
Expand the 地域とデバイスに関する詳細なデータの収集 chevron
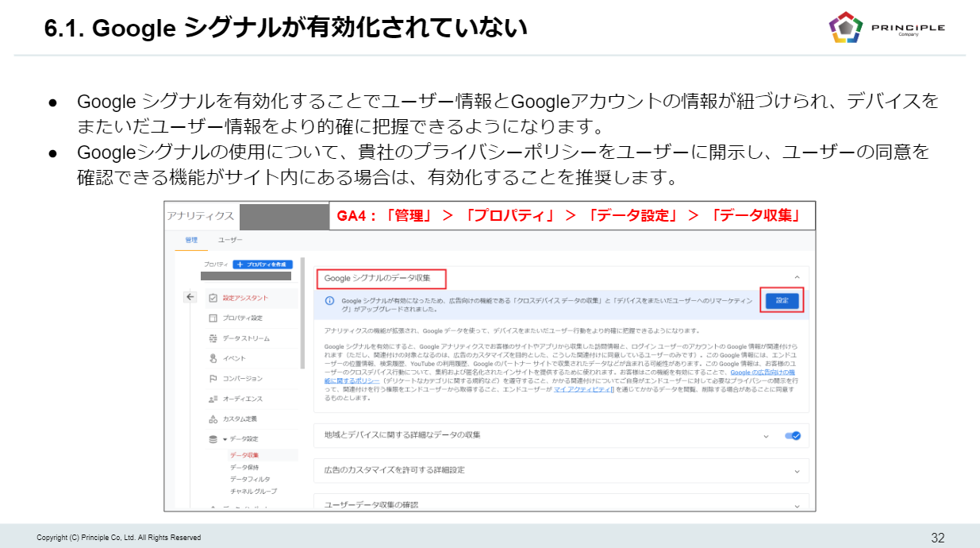pos(766,436)
